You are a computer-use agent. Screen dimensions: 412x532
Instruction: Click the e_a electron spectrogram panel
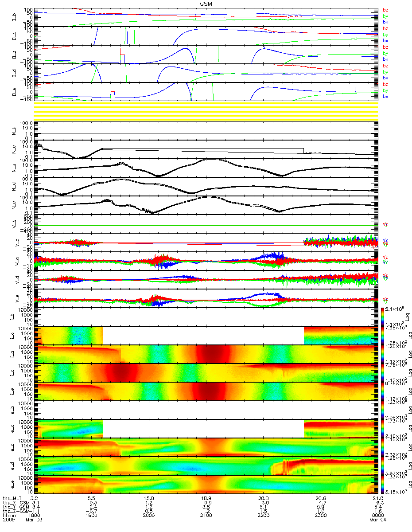click(x=206, y=447)
